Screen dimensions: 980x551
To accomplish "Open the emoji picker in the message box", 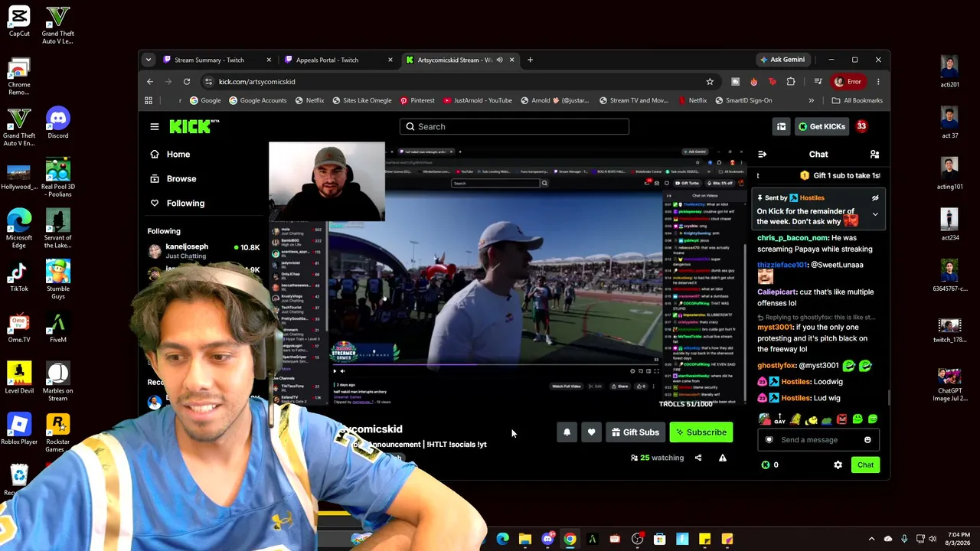I will click(867, 440).
